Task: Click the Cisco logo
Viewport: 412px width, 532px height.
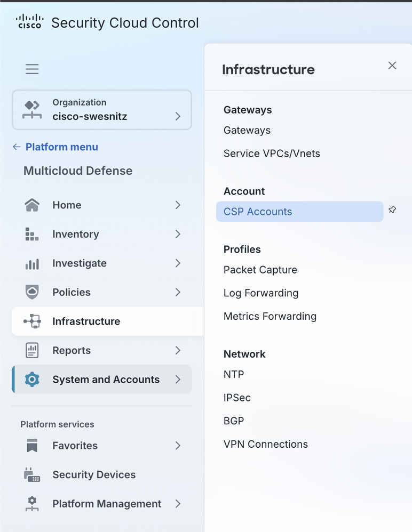Action: click(x=30, y=22)
